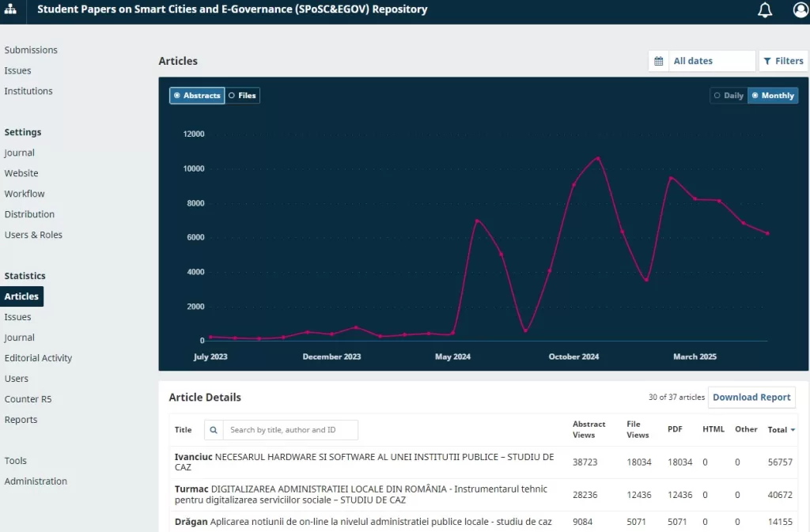Sort table by Total column
Screen dimensions: 810x532
click(781, 430)
